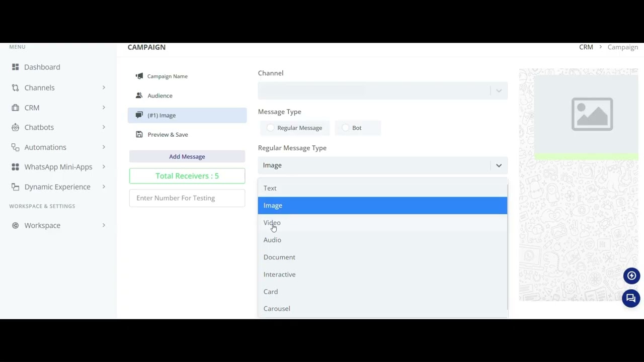644x362 pixels.
Task: Click the people icon beside Audience
Action: click(x=139, y=96)
